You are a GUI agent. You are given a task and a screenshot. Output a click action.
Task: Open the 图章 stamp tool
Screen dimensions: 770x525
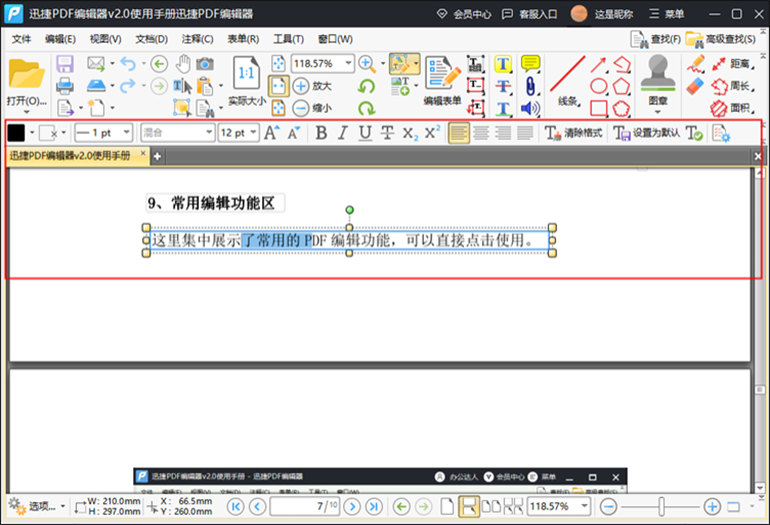[658, 81]
